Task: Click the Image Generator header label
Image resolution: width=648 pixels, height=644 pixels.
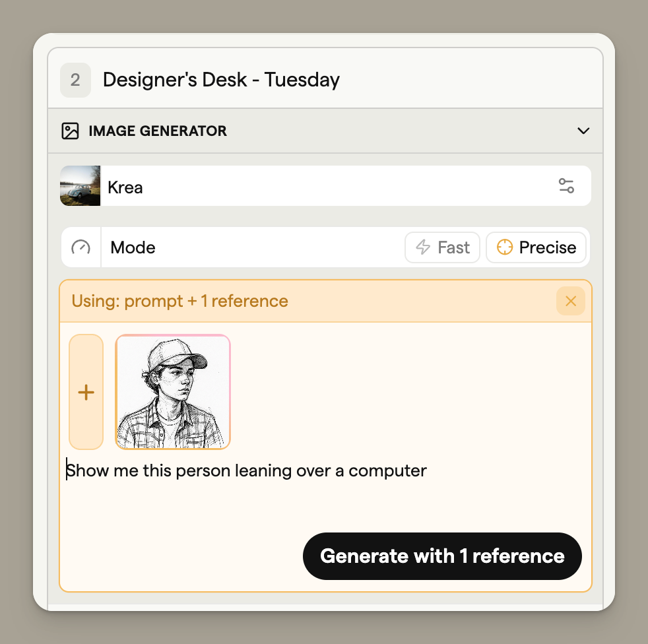Action: tap(158, 131)
